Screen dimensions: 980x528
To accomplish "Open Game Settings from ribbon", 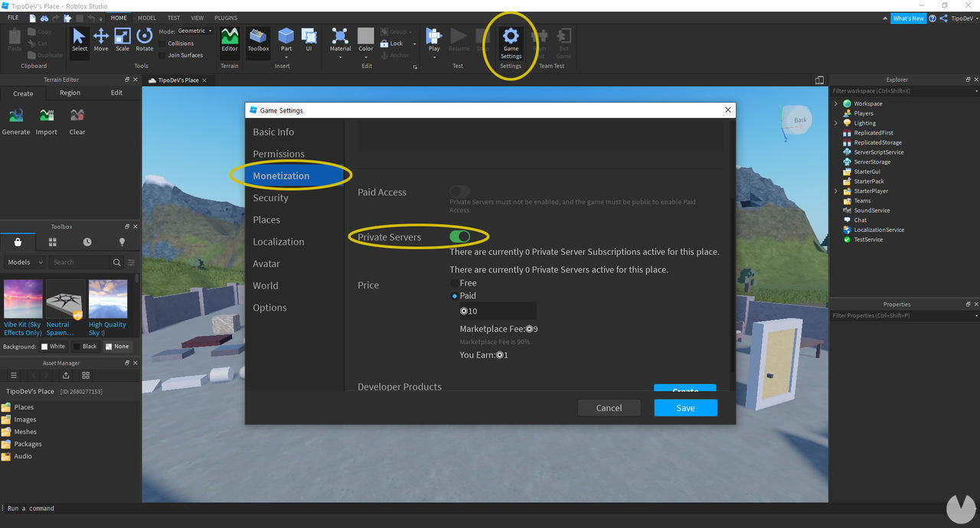I will [x=511, y=44].
